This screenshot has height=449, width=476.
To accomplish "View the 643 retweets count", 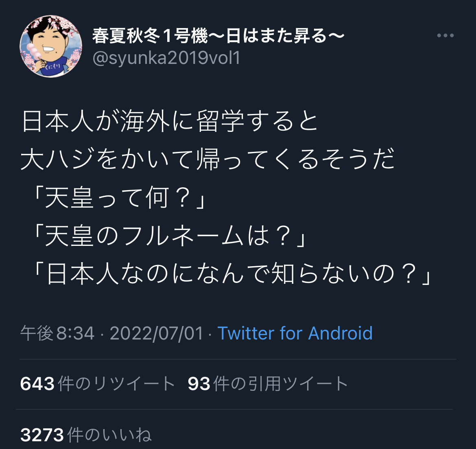I will 37,383.
